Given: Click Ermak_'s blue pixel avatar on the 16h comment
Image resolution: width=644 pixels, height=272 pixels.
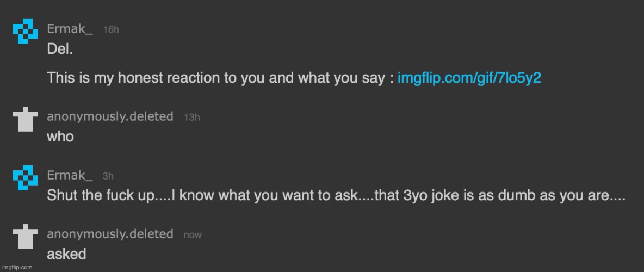Looking at the screenshot, I should (x=25, y=32).
